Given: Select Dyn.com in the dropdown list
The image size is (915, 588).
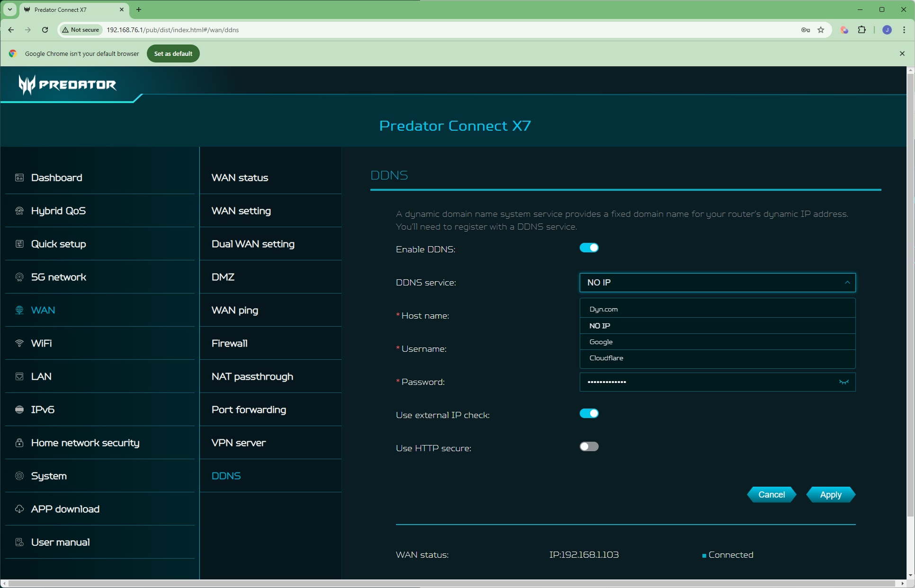Looking at the screenshot, I should (603, 309).
